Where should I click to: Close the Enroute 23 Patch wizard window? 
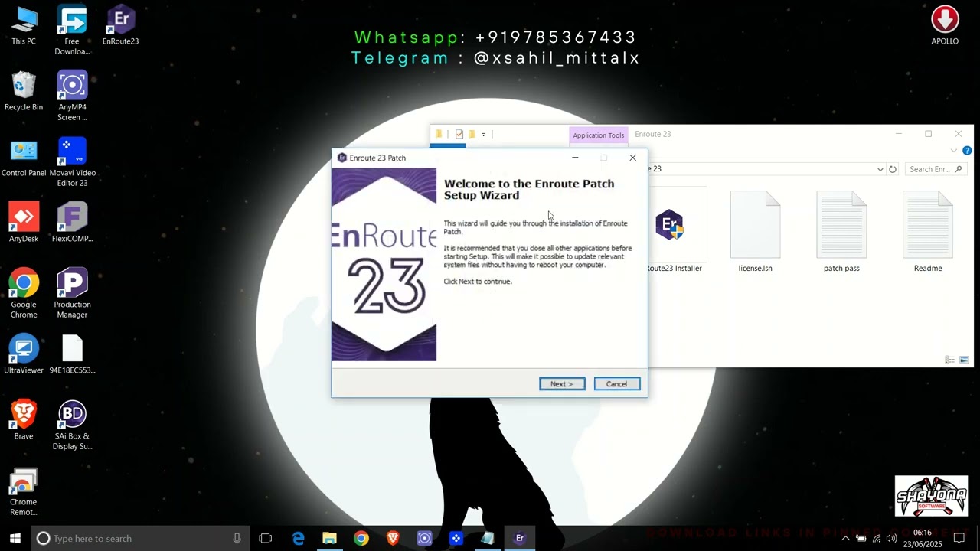[632, 158]
